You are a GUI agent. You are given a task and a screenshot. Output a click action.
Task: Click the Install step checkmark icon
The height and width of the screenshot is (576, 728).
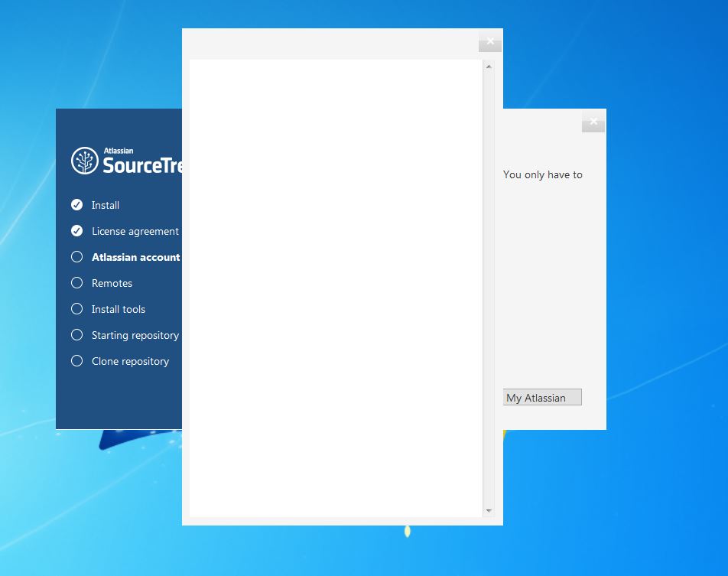click(76, 205)
